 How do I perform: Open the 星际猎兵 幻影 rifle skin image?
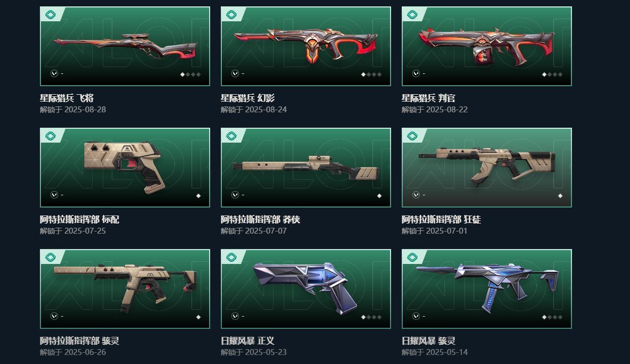(306, 46)
